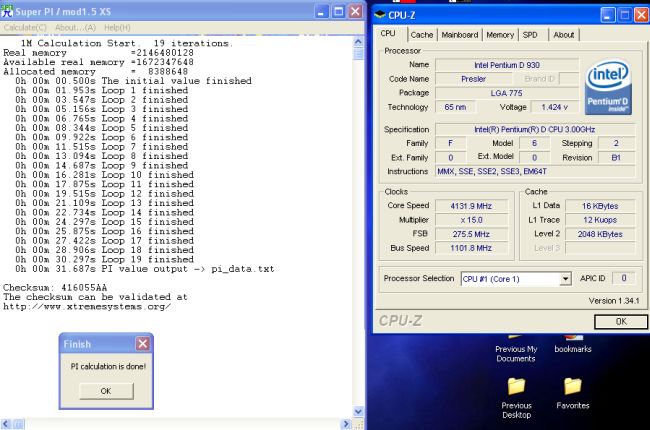Click the Name field Intel Pentium D 930
Viewport: 650px width, 430px height.
507,65
